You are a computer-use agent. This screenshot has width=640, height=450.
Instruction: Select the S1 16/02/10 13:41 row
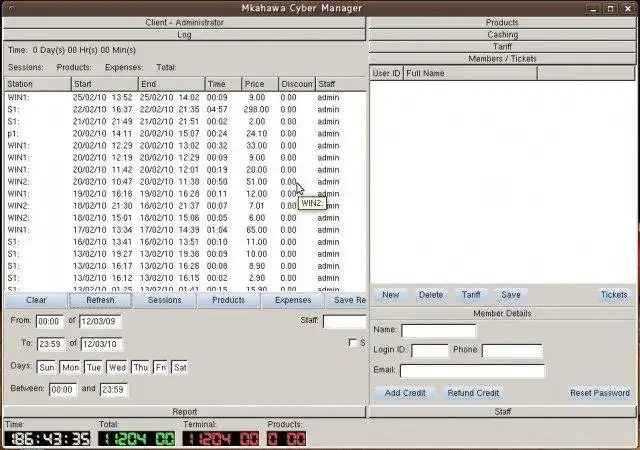tap(185, 242)
